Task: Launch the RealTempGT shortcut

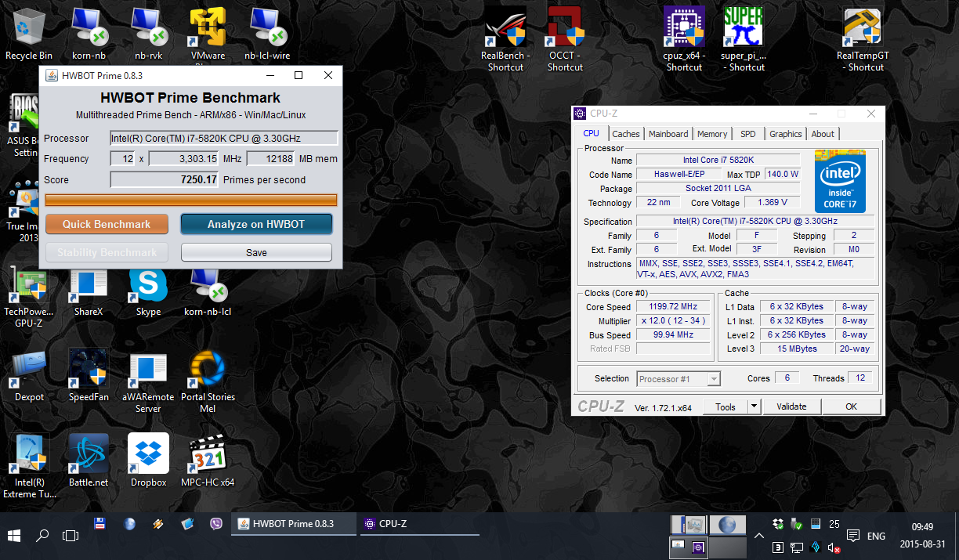Action: pos(863,39)
